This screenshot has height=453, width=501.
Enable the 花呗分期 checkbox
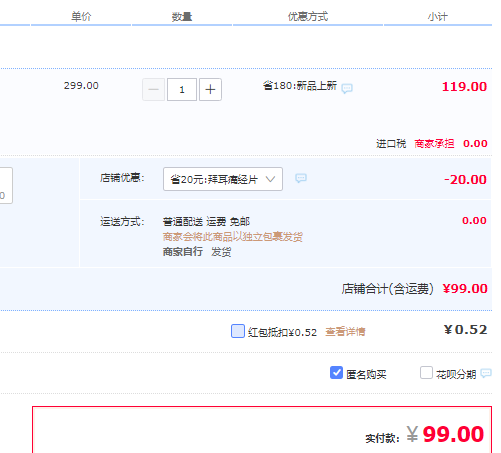426,373
